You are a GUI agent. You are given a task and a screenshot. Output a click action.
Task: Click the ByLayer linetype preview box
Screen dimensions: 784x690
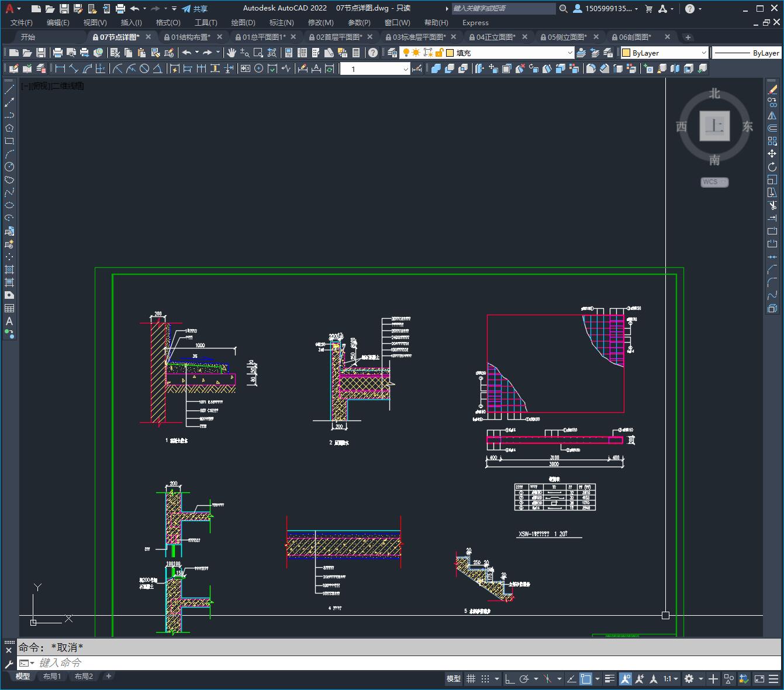pyautogui.click(x=747, y=53)
